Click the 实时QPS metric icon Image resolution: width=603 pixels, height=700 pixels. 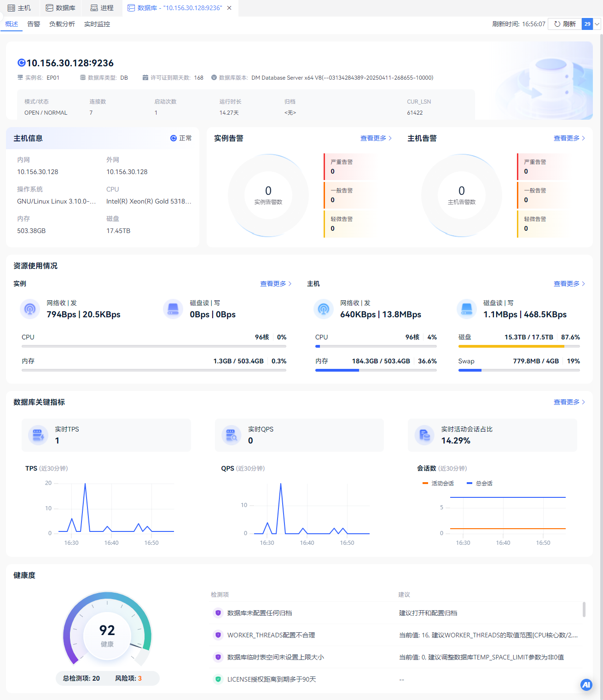pyautogui.click(x=232, y=435)
